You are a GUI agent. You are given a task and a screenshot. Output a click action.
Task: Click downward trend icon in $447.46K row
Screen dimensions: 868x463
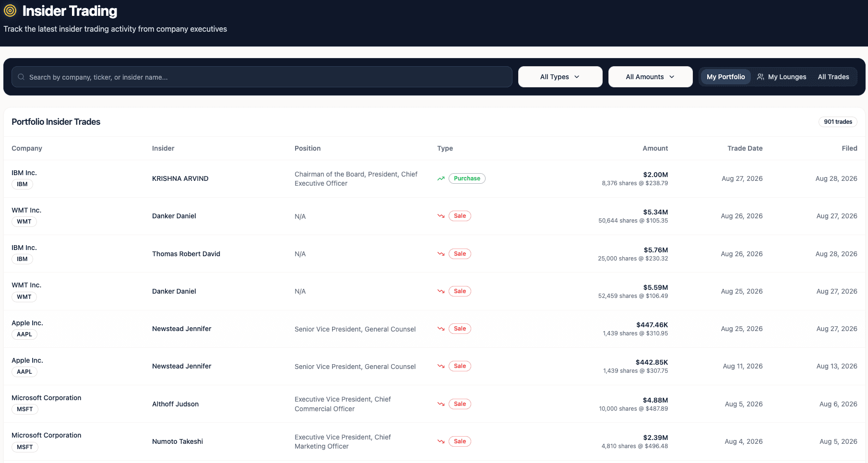point(441,329)
